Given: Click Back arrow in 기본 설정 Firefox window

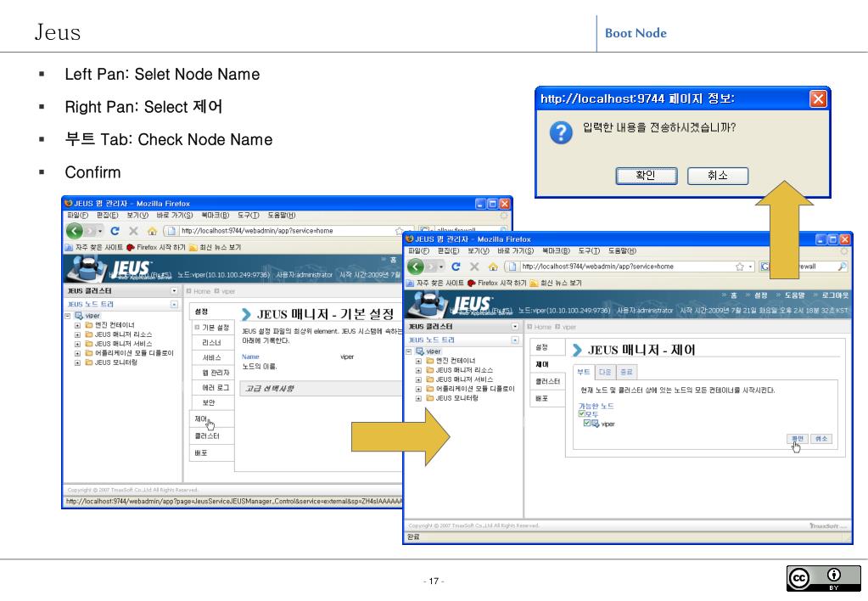Looking at the screenshot, I should pos(74,230).
